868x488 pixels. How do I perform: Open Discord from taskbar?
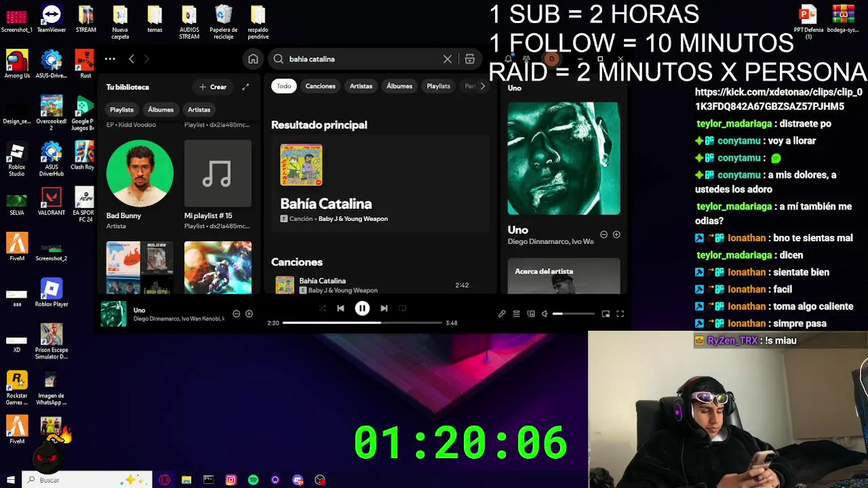pyautogui.click(x=298, y=480)
